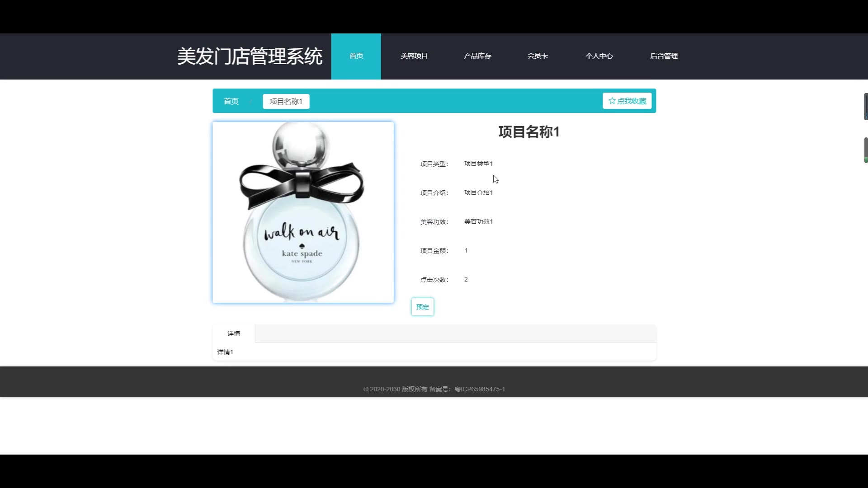This screenshot has height=488, width=868.
Task: Click the perfume bottle product image
Action: tap(303, 212)
